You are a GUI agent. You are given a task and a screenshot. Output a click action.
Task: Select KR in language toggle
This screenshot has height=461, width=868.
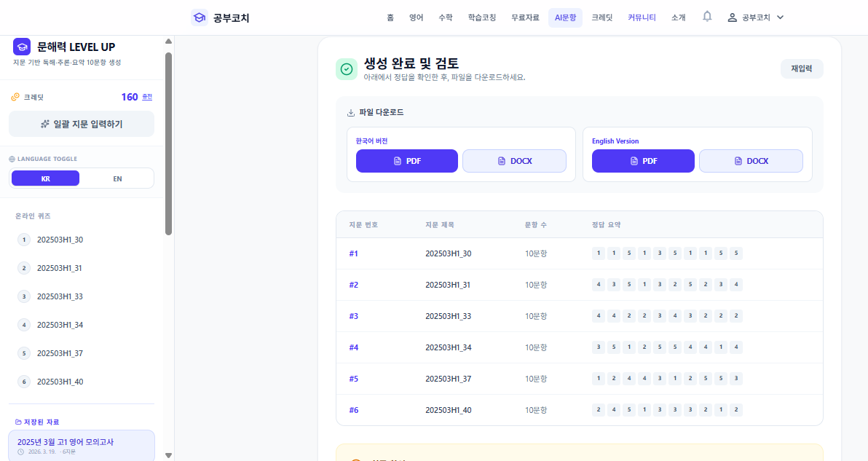point(46,178)
